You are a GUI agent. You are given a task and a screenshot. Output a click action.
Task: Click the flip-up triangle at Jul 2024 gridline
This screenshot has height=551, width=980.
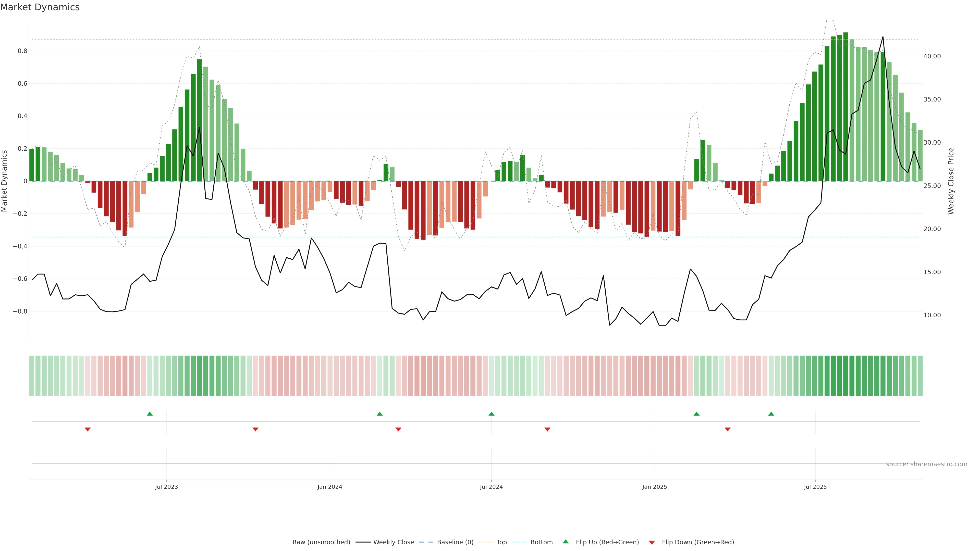(x=491, y=414)
